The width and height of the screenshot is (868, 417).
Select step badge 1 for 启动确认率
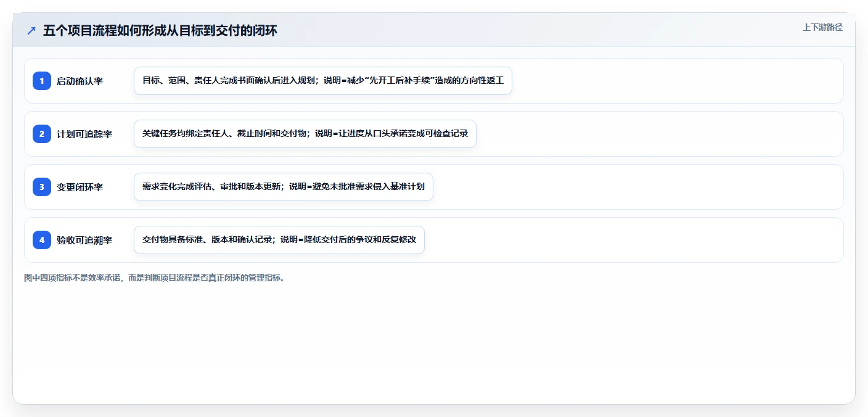click(x=42, y=81)
